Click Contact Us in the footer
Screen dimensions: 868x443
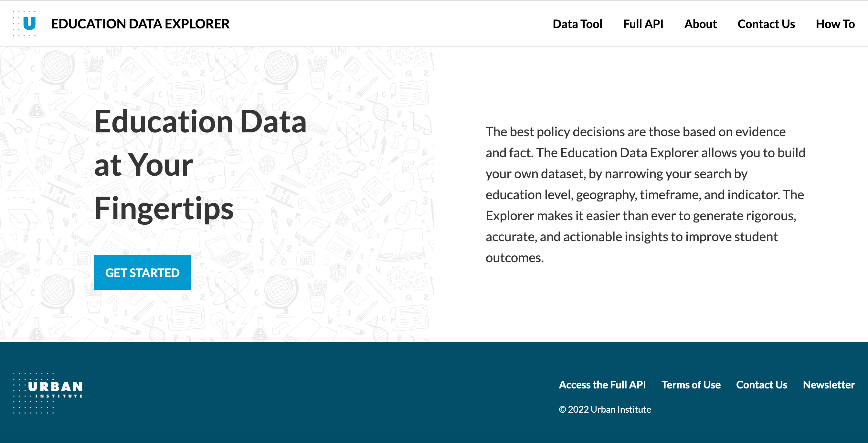[x=762, y=385]
